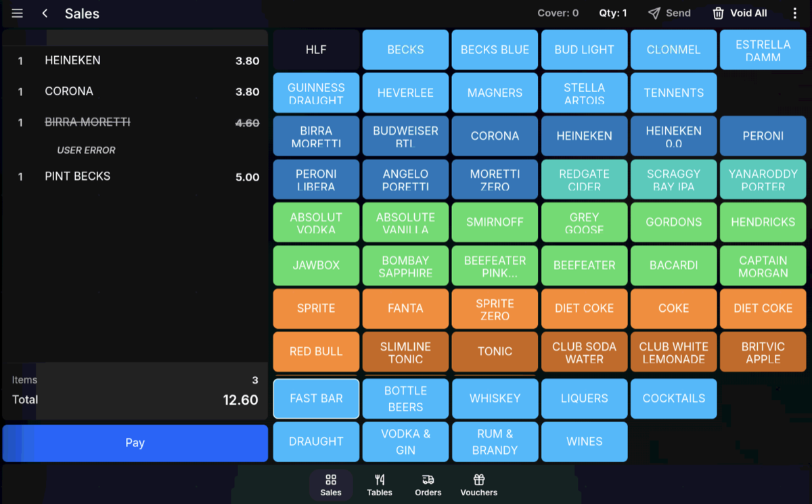
Task: Select the HEVERLEE product
Action: pyautogui.click(x=405, y=93)
